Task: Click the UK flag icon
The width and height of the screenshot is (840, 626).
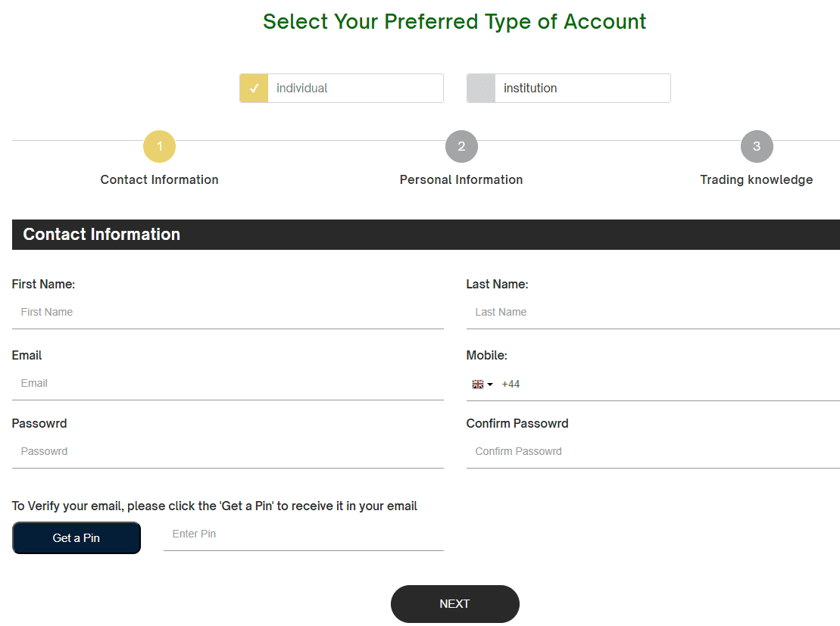Action: coord(476,384)
